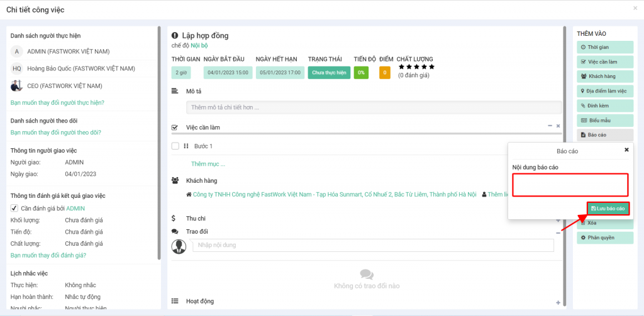Collapse the Việc cần làm section
Image resolution: width=644 pixels, height=316 pixels.
coord(550,126)
